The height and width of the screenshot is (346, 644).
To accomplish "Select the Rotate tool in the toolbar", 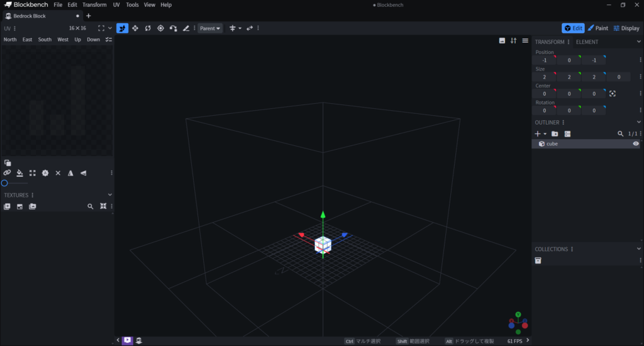I will pyautogui.click(x=148, y=28).
